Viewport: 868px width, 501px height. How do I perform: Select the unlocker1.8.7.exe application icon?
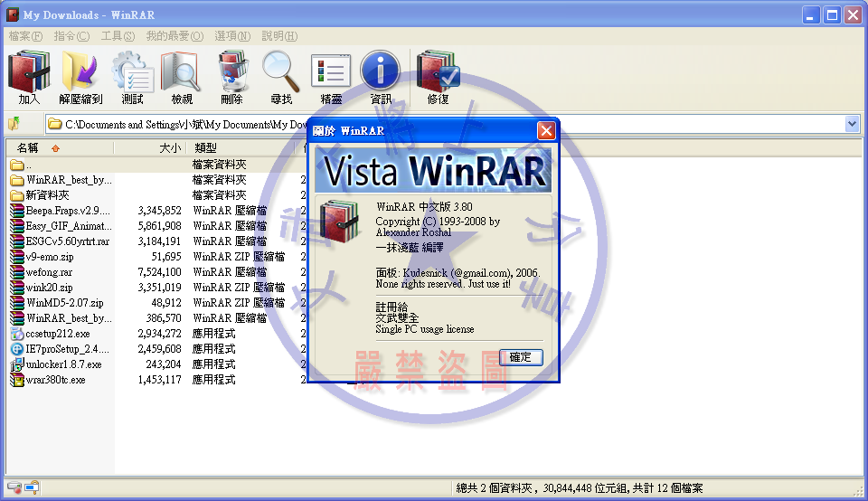coord(17,364)
